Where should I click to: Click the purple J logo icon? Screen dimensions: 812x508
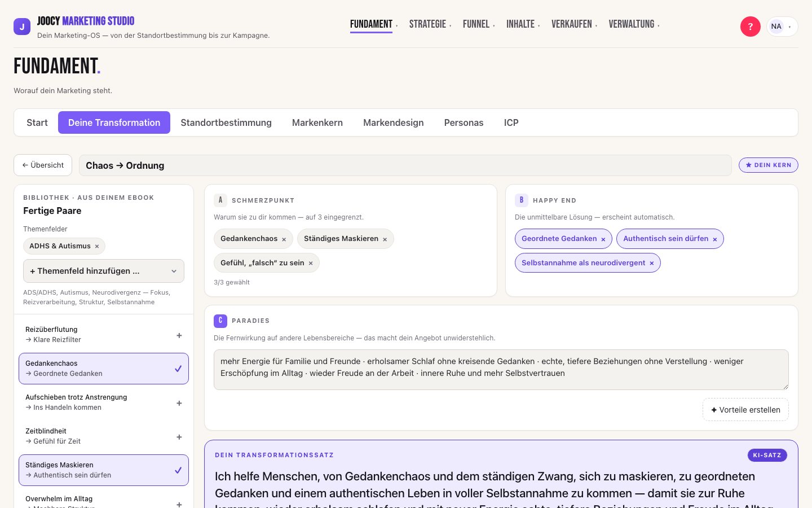pos(22,27)
